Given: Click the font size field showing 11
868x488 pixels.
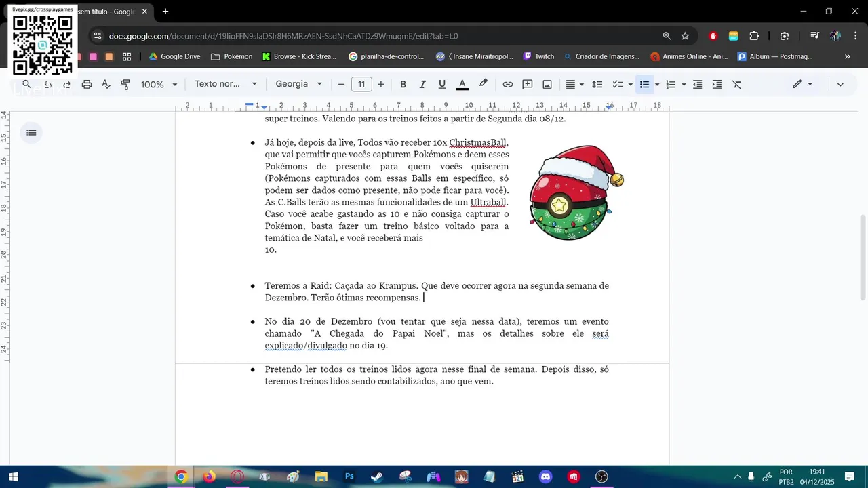Looking at the screenshot, I should click(361, 85).
